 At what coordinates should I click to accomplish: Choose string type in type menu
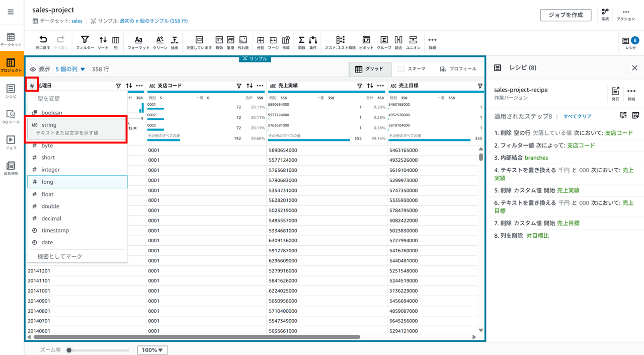[76, 129]
